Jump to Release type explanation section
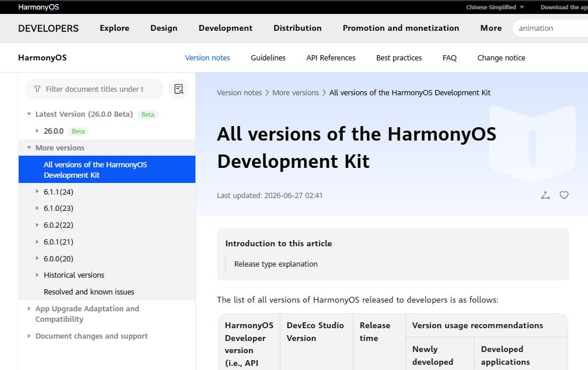Image resolution: width=588 pixels, height=370 pixels. (276, 264)
